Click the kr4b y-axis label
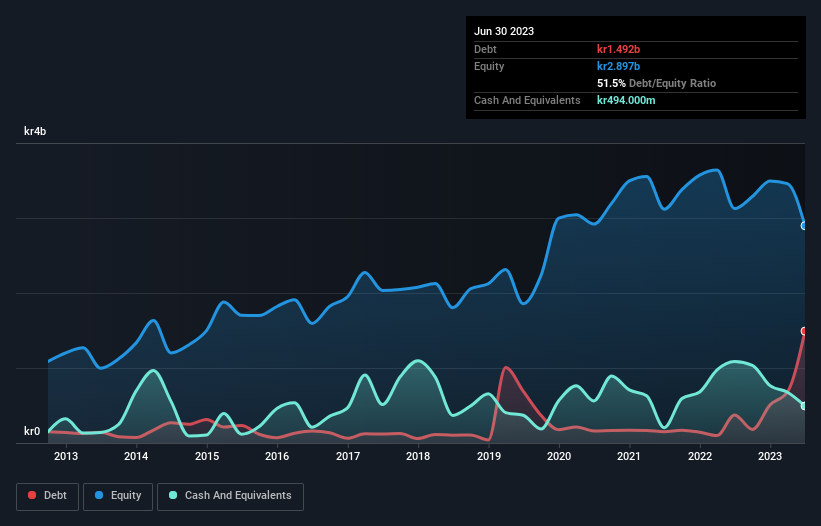 (x=35, y=131)
